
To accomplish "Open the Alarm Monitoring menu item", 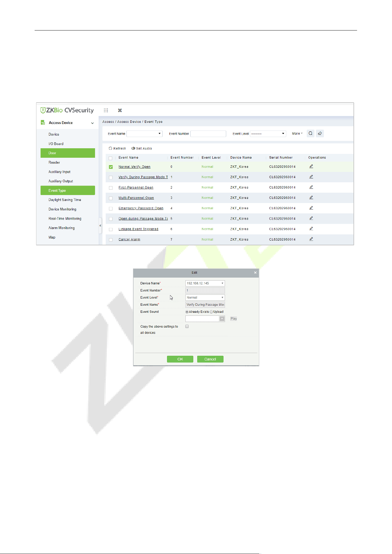I will coord(62,228).
